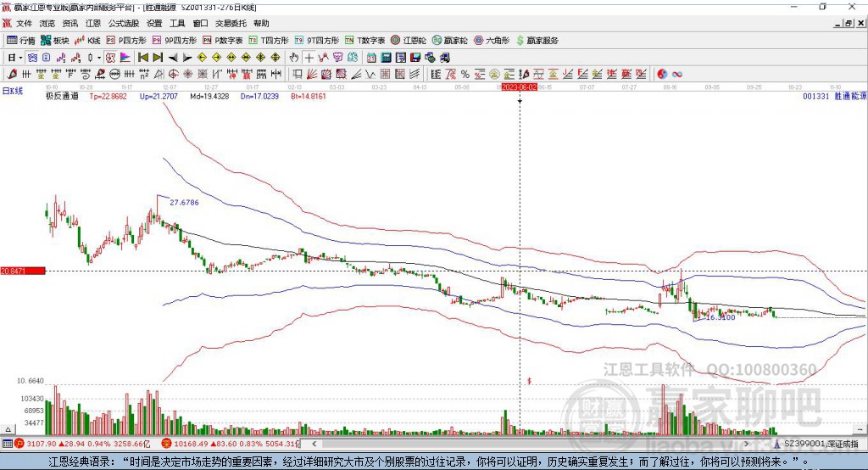Click the 16.3100 low price label
This screenshot has height=470, width=868.
721,317
